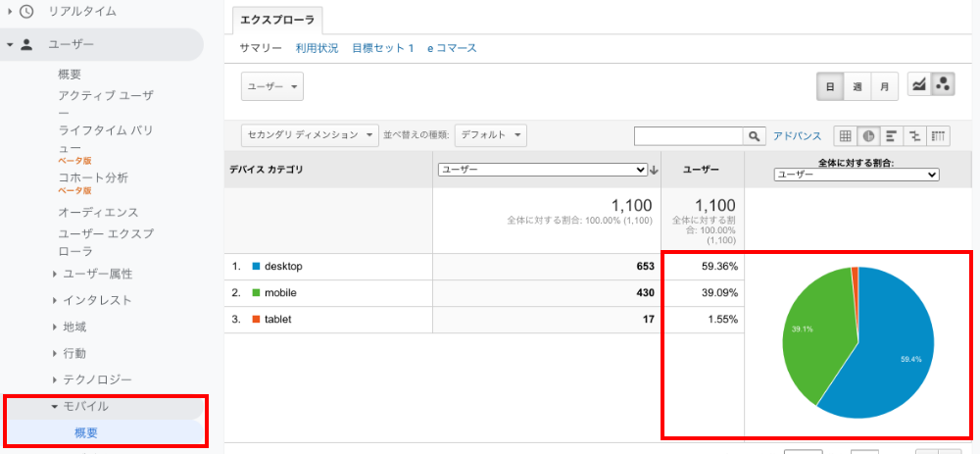Switch to pivot table view icon
This screenshot has width=980, height=454.
pyautogui.click(x=939, y=136)
